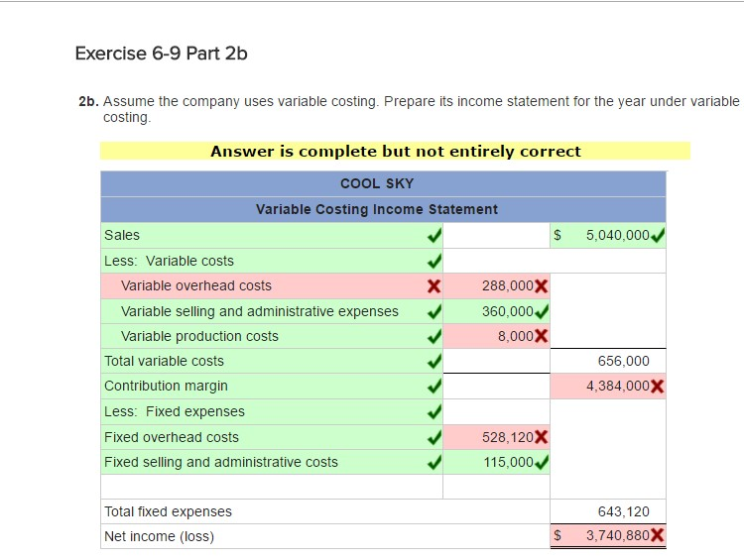Image resolution: width=744 pixels, height=560 pixels.
Task: Click the green checkmark beside Fixed overhead costs label
Action: (434, 437)
